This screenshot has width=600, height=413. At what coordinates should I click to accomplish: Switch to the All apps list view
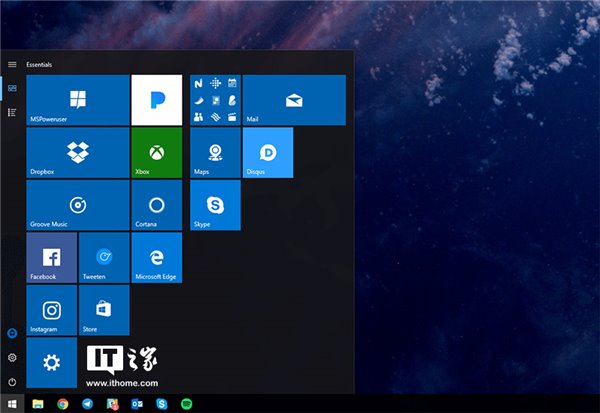point(12,113)
